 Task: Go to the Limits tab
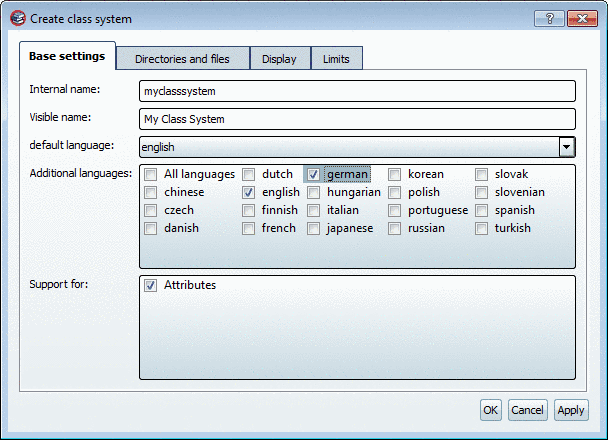pos(336,59)
